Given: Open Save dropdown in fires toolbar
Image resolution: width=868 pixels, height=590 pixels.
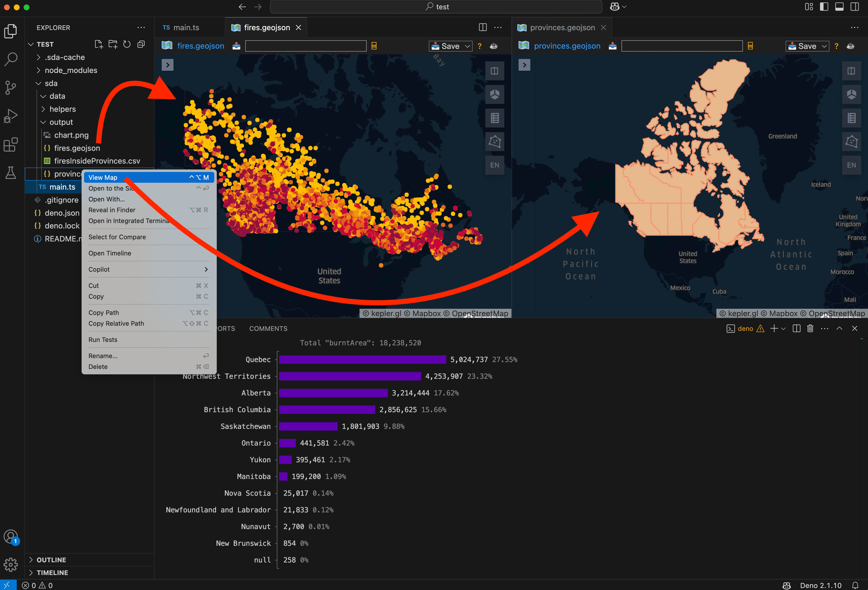Looking at the screenshot, I should [x=450, y=46].
